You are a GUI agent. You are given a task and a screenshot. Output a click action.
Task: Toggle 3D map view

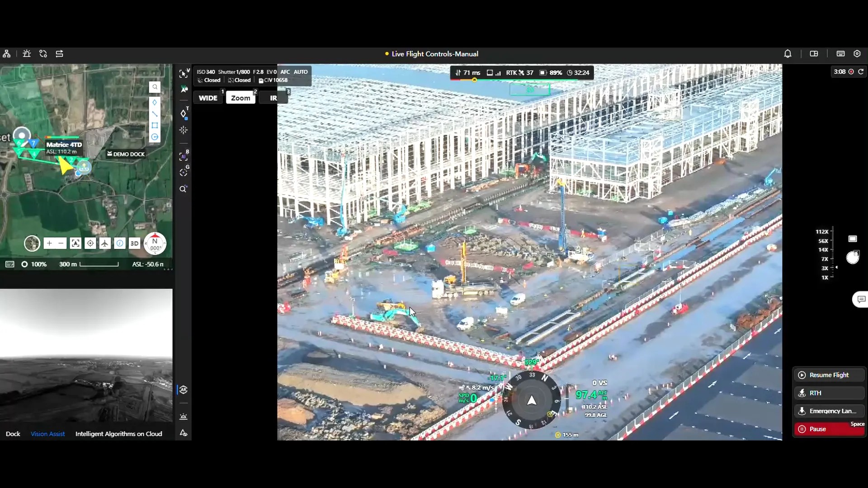point(134,244)
